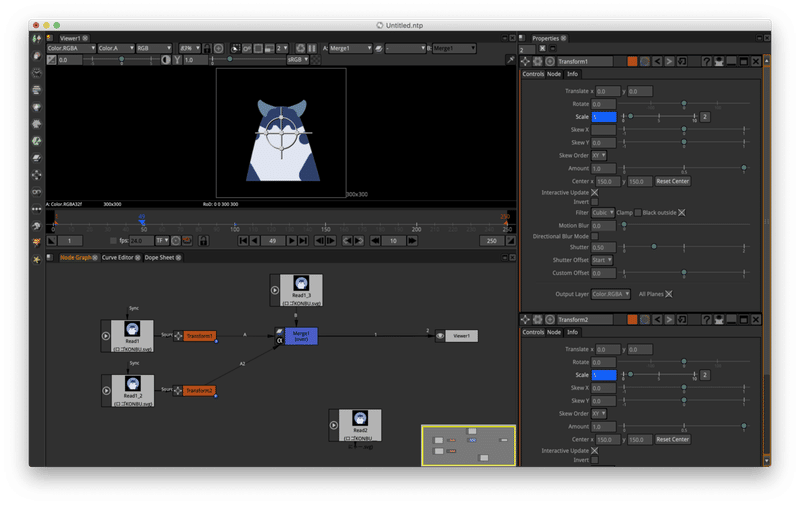Click Transform2 Reset Center button
Screen dimensions: 800x505
pyautogui.click(x=672, y=439)
